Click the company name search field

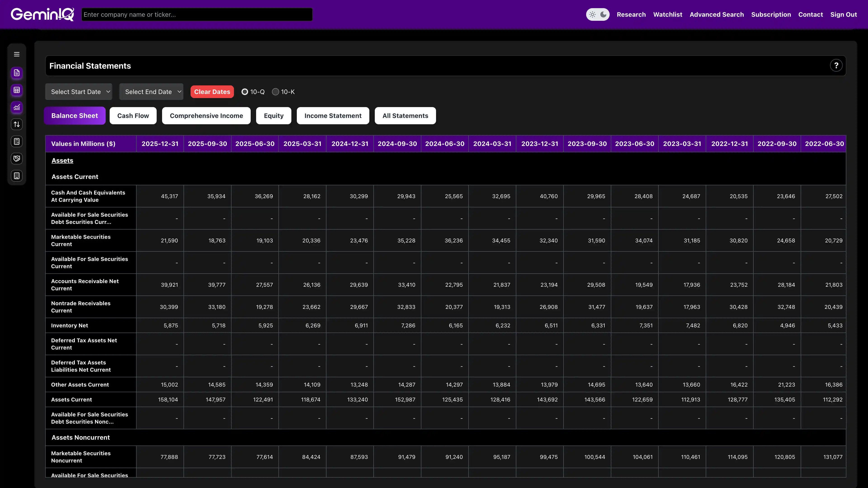click(x=197, y=14)
